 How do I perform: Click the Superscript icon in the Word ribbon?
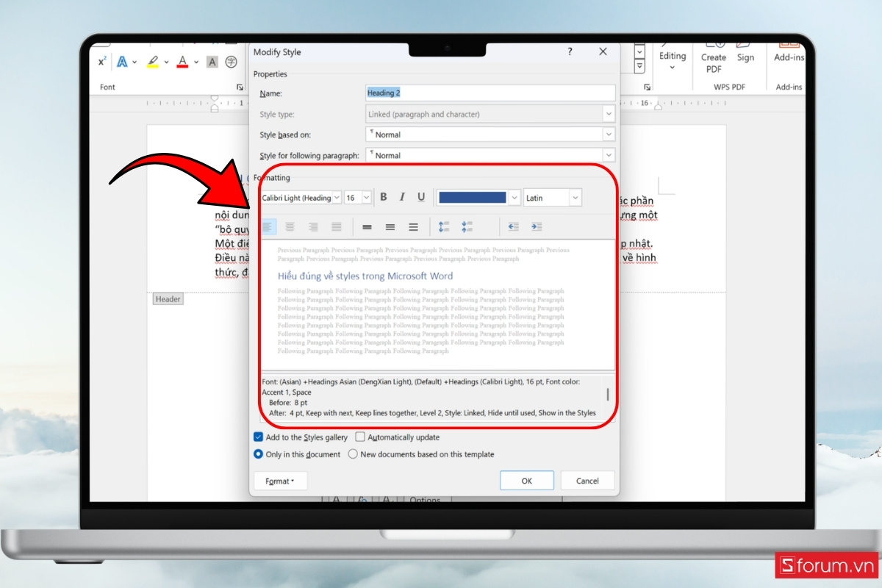pyautogui.click(x=102, y=62)
